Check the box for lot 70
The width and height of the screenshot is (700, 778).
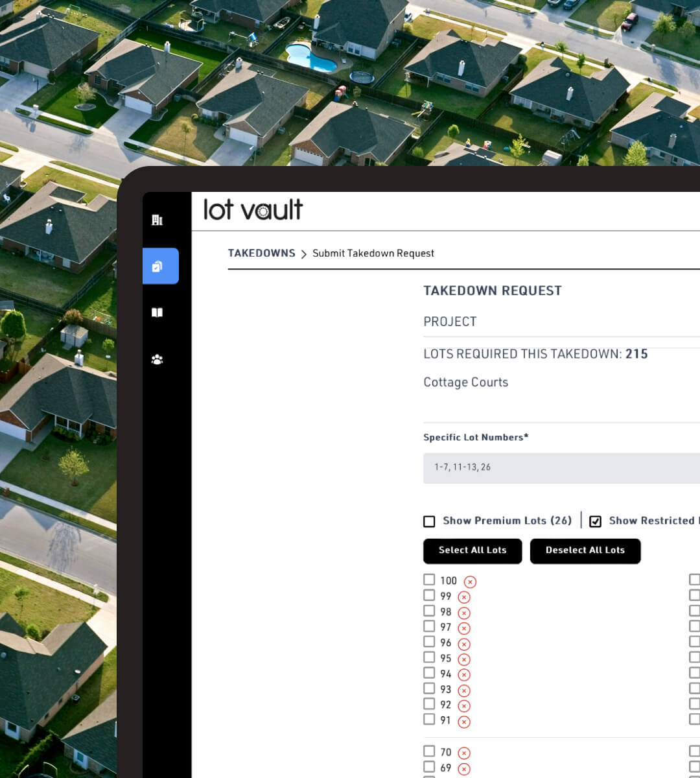pyautogui.click(x=429, y=751)
